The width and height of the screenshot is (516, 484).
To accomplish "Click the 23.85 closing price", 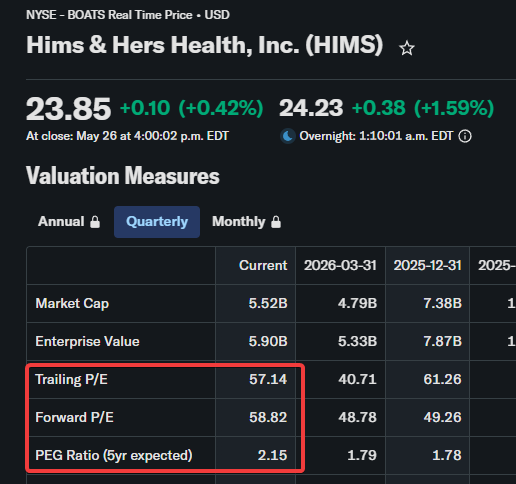I will pyautogui.click(x=68, y=109).
